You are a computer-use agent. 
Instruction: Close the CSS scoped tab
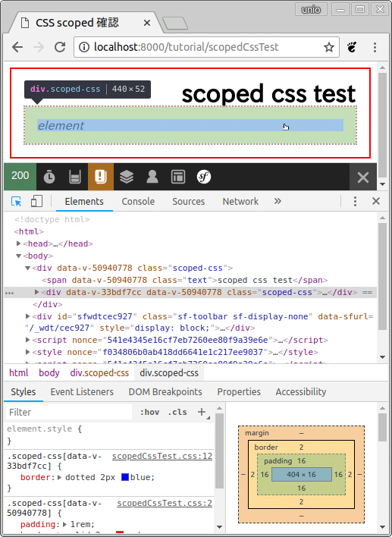pyautogui.click(x=147, y=23)
